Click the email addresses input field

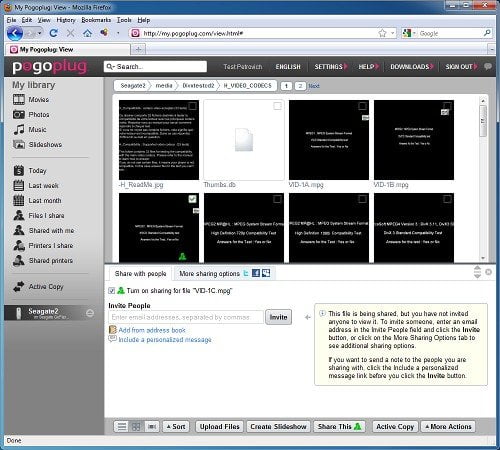pos(186,317)
